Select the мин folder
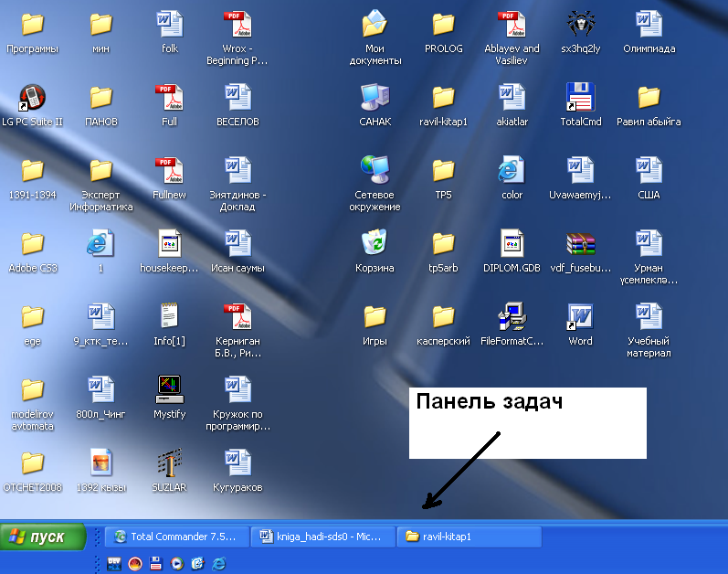The image size is (728, 574). [x=100, y=24]
